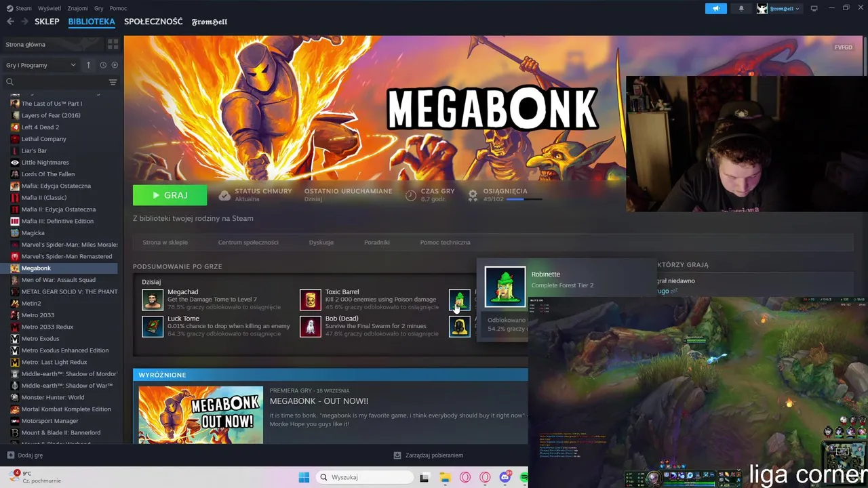Click the Megabonk Out Now news thumbnail
The image size is (868, 488).
[x=201, y=415]
